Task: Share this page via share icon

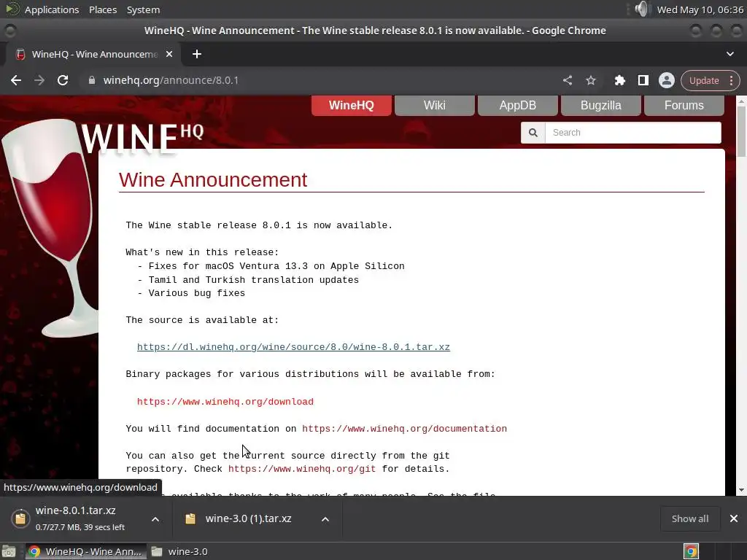Action: point(568,80)
